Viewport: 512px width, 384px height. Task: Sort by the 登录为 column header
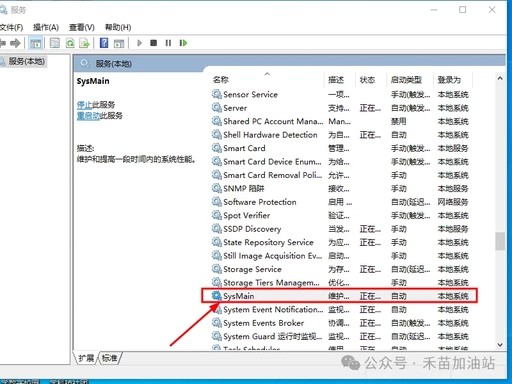pyautogui.click(x=449, y=80)
